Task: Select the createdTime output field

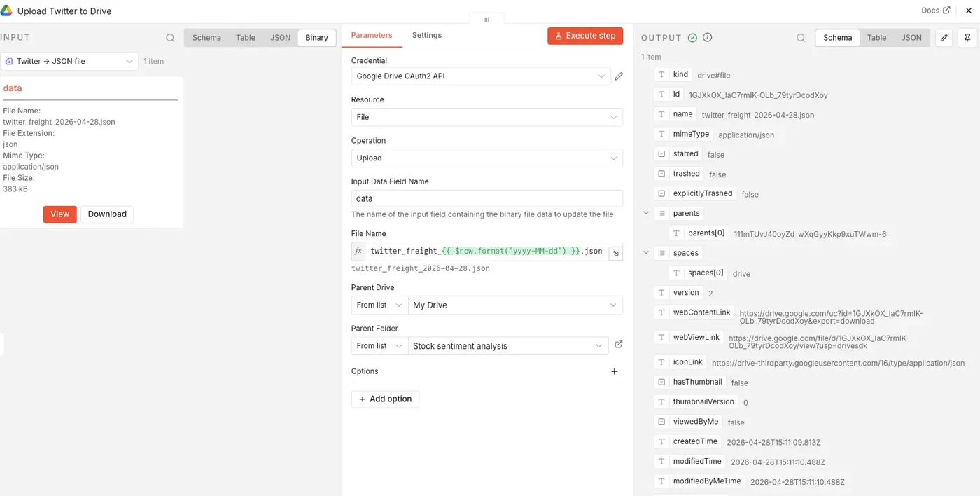Action: [x=687, y=441]
